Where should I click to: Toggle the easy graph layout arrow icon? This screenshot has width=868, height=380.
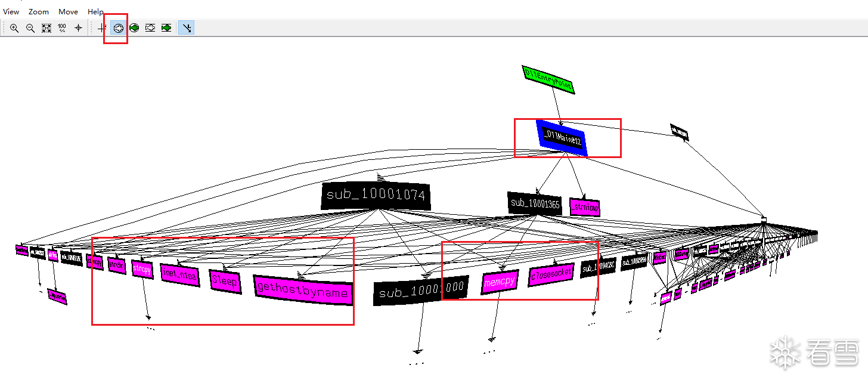[x=187, y=28]
